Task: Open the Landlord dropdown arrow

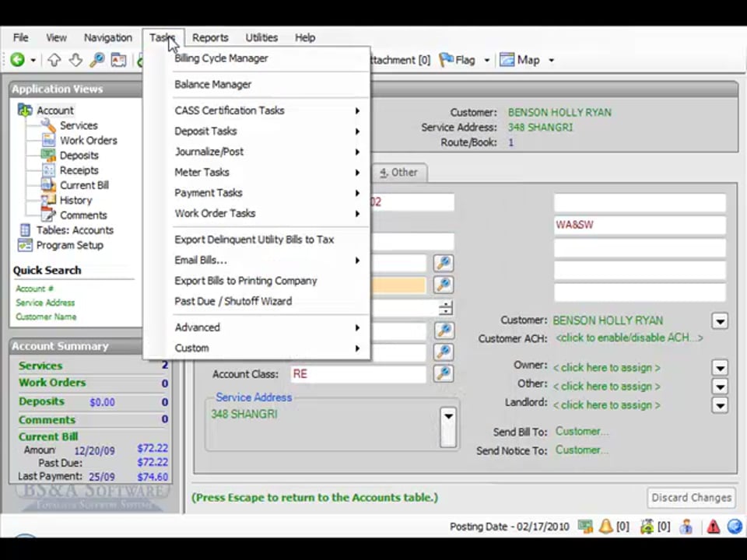Action: coord(720,405)
